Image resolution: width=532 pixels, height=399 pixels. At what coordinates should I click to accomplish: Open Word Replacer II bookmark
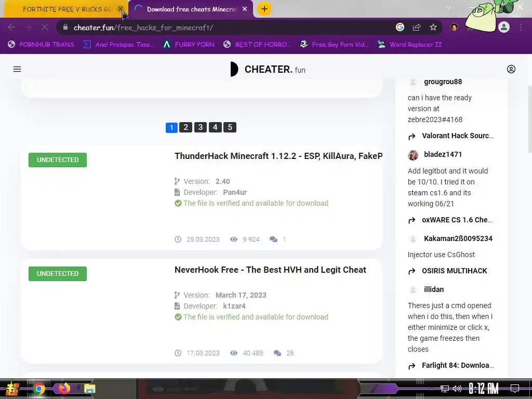coord(409,45)
